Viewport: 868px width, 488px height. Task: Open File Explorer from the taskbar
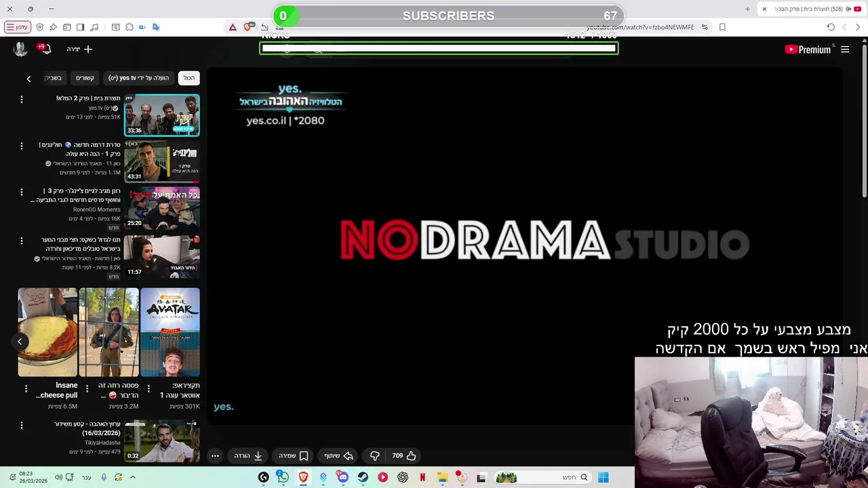(442, 477)
